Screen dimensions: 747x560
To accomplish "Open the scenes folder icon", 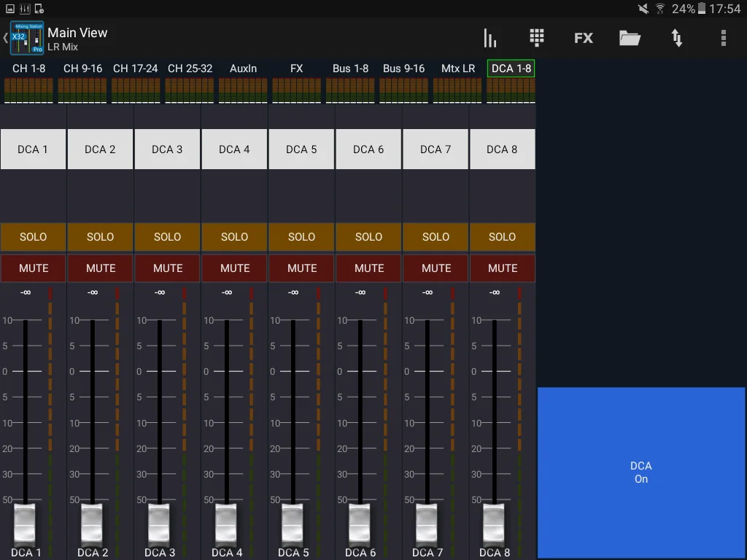I will point(630,37).
